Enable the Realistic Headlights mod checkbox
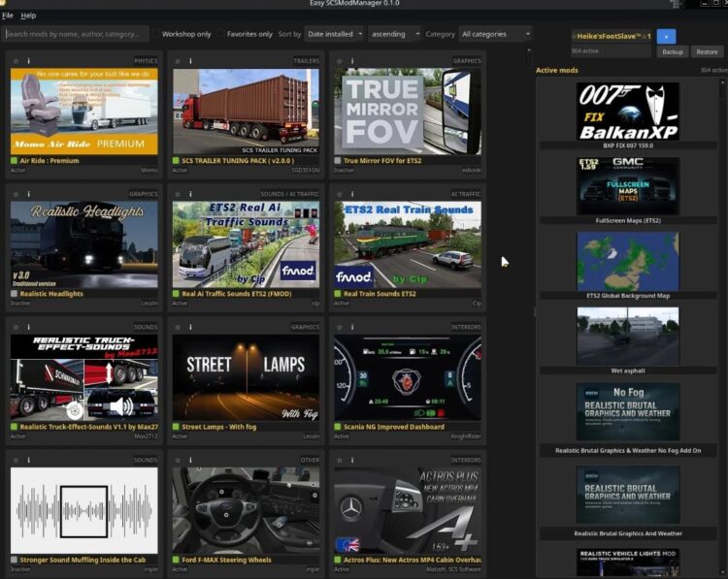This screenshot has height=579, width=728. [x=14, y=294]
